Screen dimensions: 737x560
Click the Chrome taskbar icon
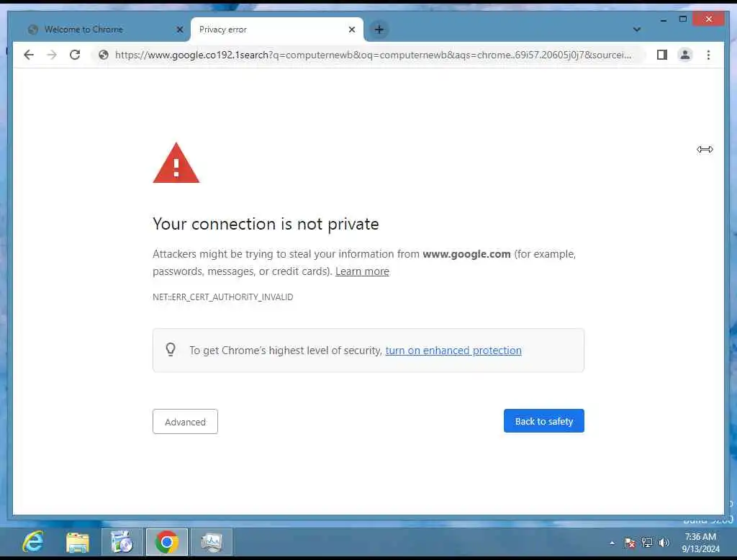coord(167,542)
